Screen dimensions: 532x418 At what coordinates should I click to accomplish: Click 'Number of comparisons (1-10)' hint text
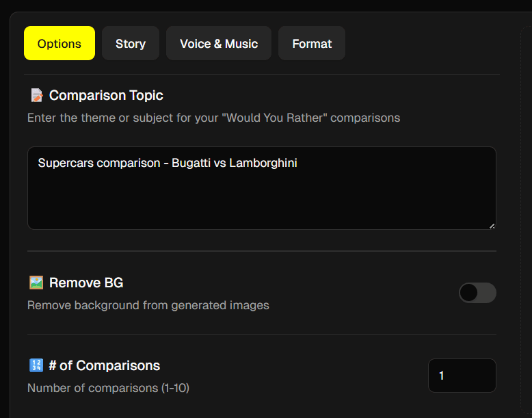pos(108,388)
